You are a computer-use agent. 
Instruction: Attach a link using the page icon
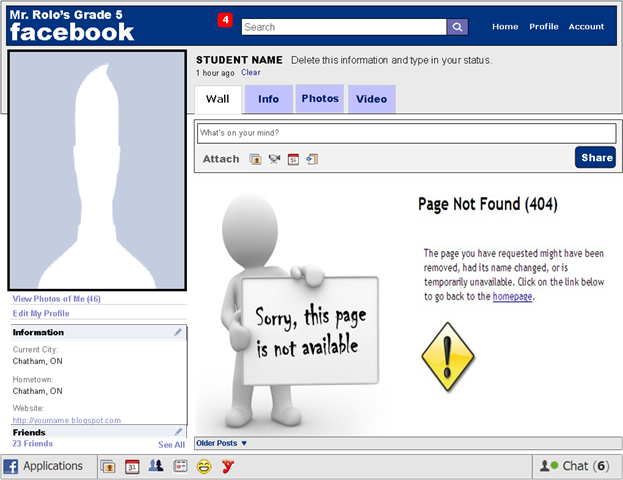tap(312, 159)
